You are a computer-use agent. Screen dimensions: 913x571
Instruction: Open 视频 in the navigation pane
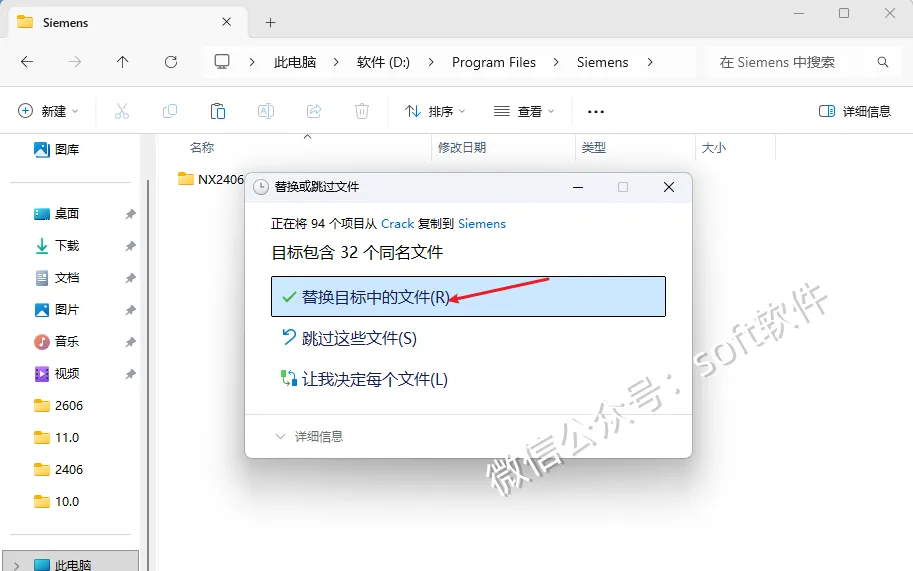56,374
